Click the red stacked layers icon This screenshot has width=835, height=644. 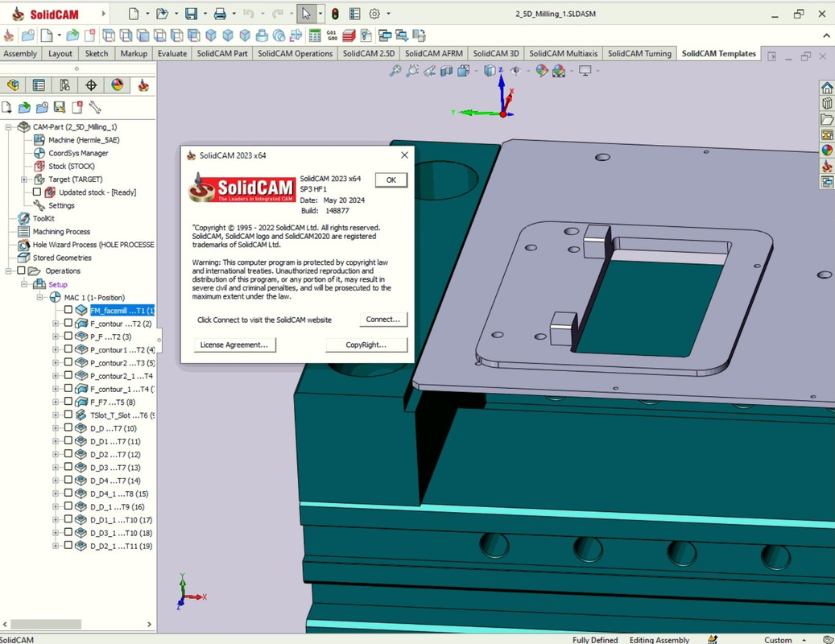click(349, 35)
